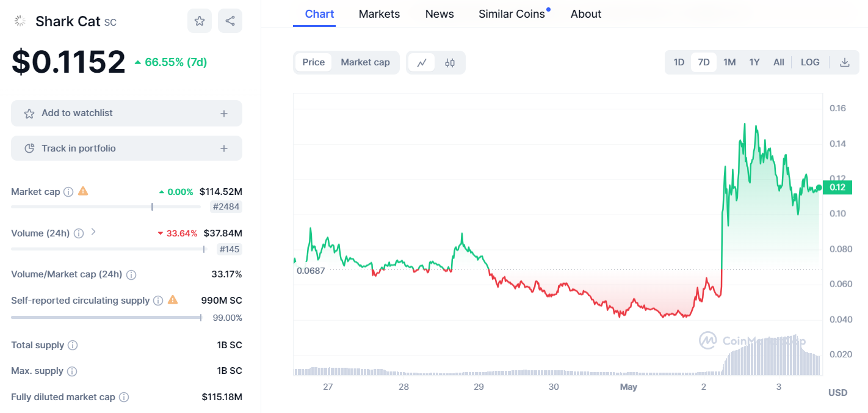The width and height of the screenshot is (868, 413).
Task: Click the Market cap rank progress slider
Action: [106, 206]
